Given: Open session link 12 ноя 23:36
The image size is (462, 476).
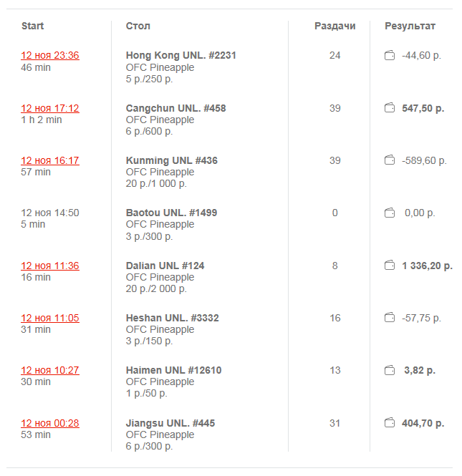Looking at the screenshot, I should click(50, 56).
